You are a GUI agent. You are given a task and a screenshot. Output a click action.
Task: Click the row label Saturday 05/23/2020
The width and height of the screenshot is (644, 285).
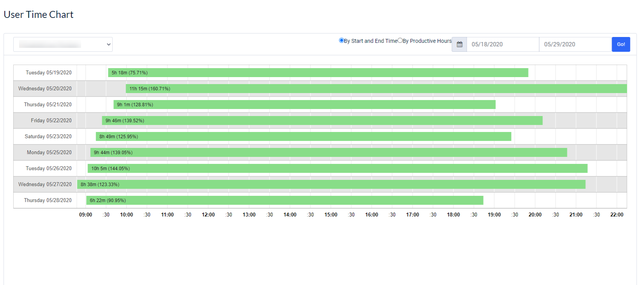pos(48,137)
